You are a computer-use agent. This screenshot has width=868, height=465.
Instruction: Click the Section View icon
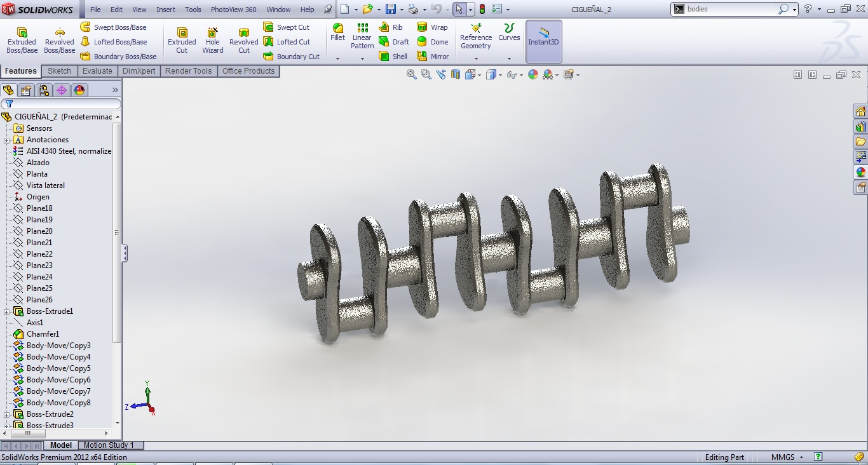coord(456,74)
